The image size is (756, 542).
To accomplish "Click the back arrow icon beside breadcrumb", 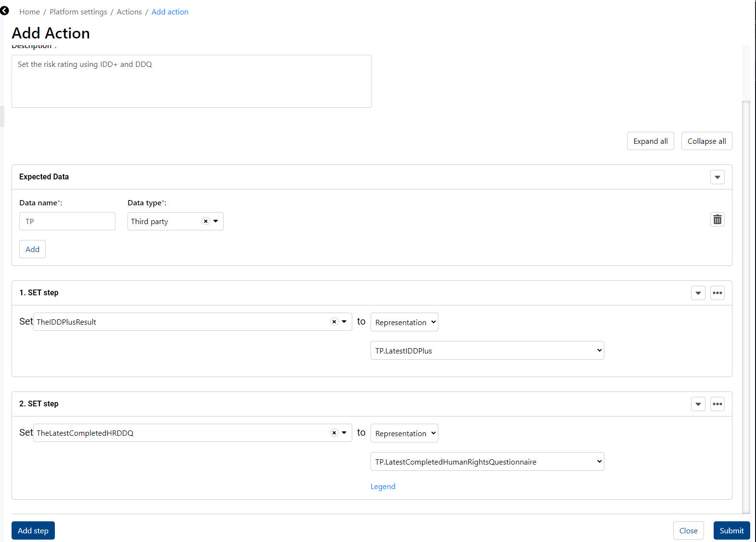I will tap(4, 11).
